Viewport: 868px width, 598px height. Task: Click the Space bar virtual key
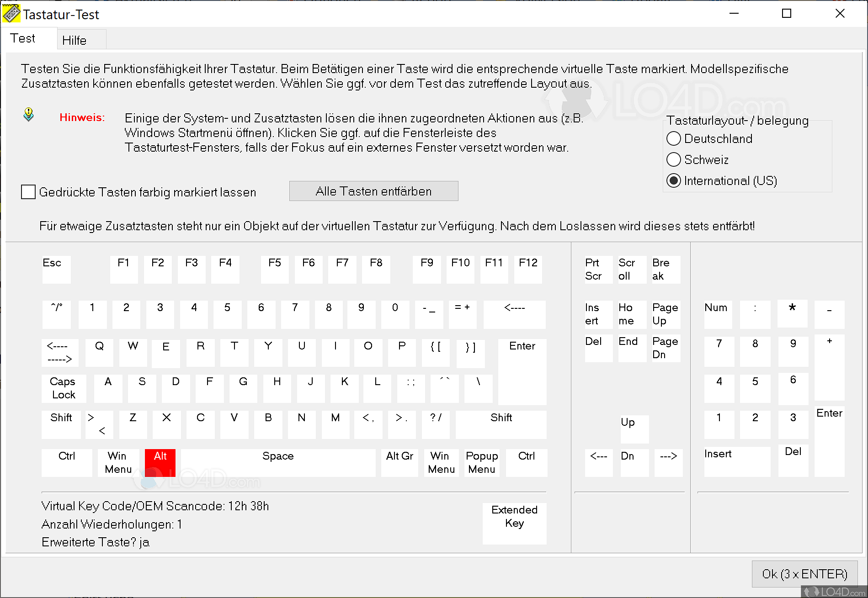278,463
